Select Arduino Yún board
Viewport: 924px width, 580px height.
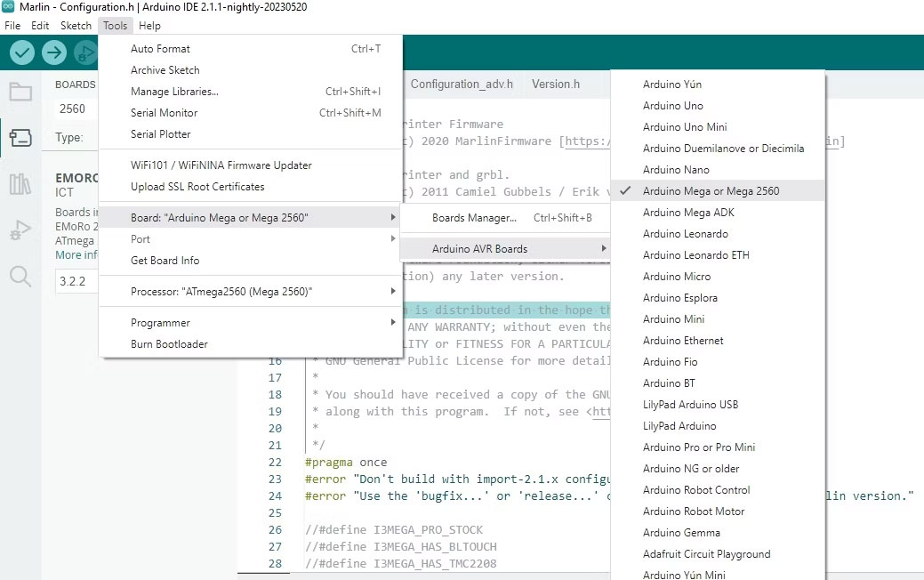point(718,85)
